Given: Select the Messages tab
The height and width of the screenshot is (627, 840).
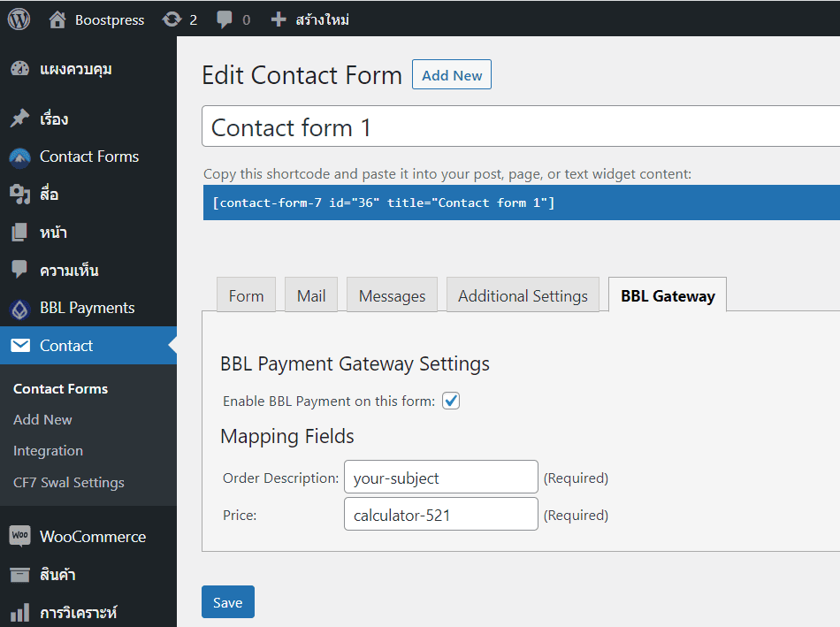Looking at the screenshot, I should (x=392, y=295).
